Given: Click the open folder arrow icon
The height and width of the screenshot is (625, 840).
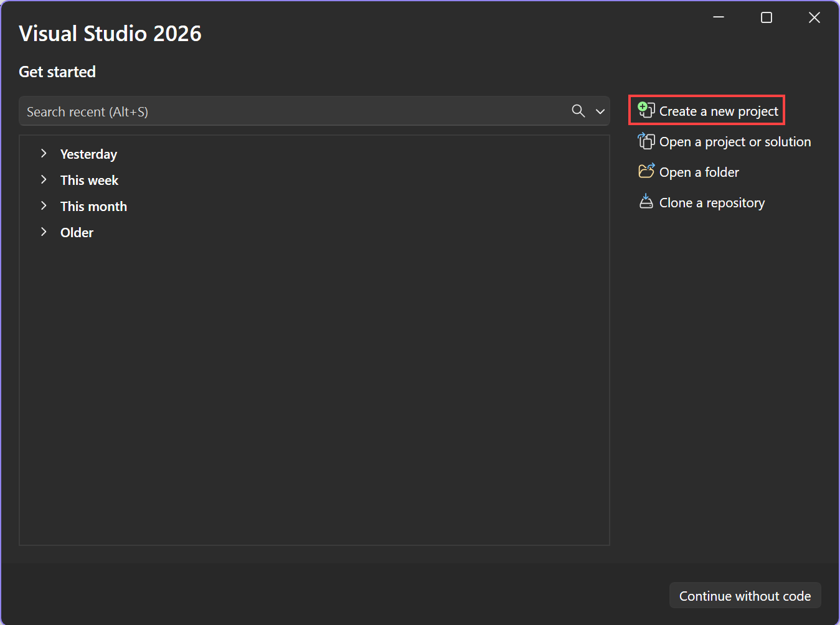Looking at the screenshot, I should point(651,167).
